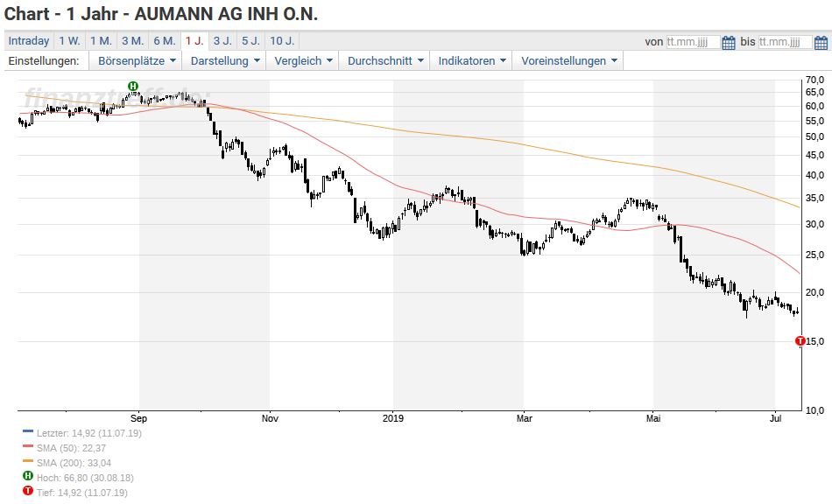
Task: Switch to the Intraday tab
Action: pos(29,41)
